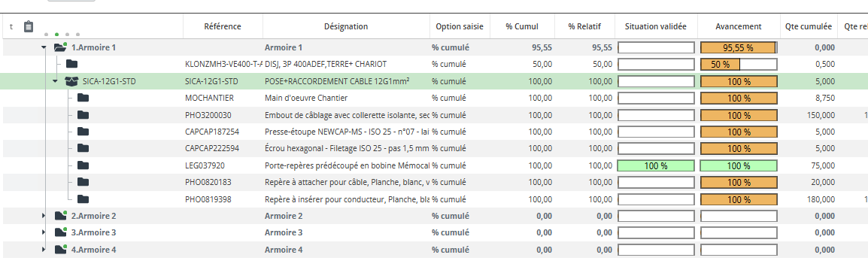Click green 100 % Situation validée bar
Screen dimensions: 868x279
[x=656, y=165]
